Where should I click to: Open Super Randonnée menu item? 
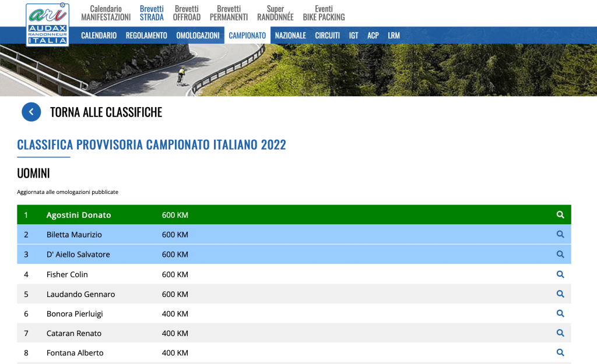pos(275,13)
